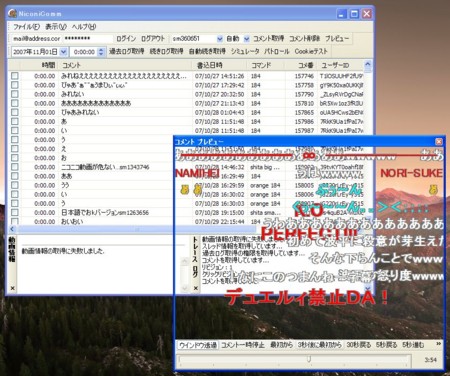This screenshot has height=376, width=450.
Task: Check the box for みれない row
Action: [14, 94]
